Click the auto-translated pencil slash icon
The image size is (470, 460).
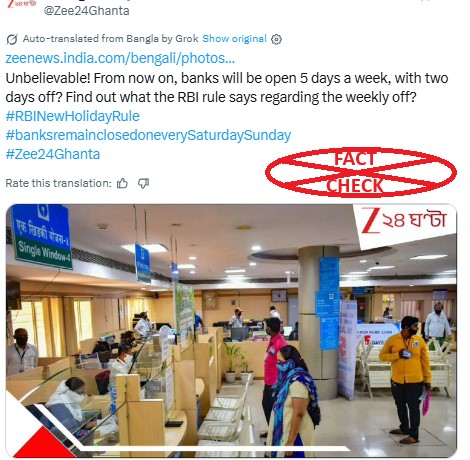[12, 39]
